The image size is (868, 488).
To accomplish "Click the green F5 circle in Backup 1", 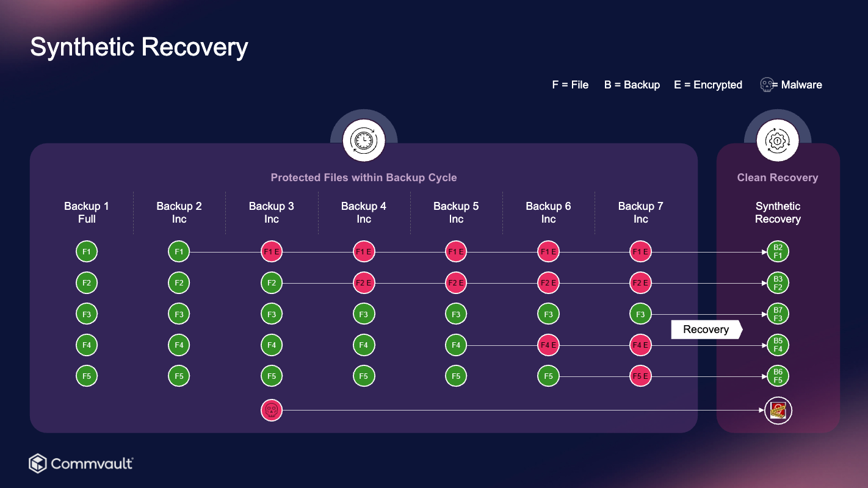I will [87, 376].
